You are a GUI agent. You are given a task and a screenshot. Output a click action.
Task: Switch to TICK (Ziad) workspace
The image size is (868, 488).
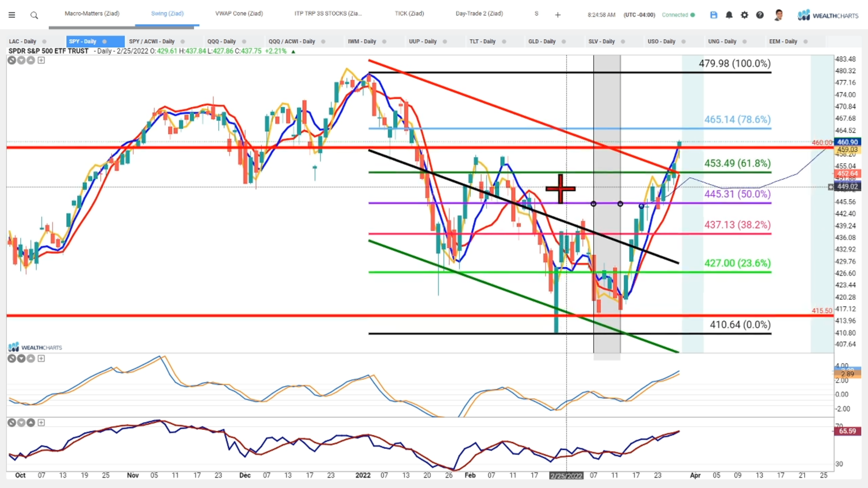tap(410, 14)
